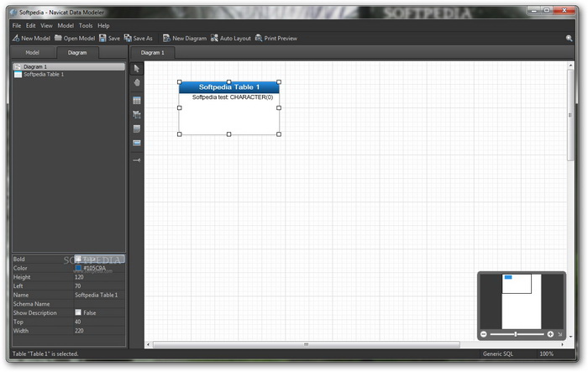Click the blue #105C9A color swatch

click(78, 268)
